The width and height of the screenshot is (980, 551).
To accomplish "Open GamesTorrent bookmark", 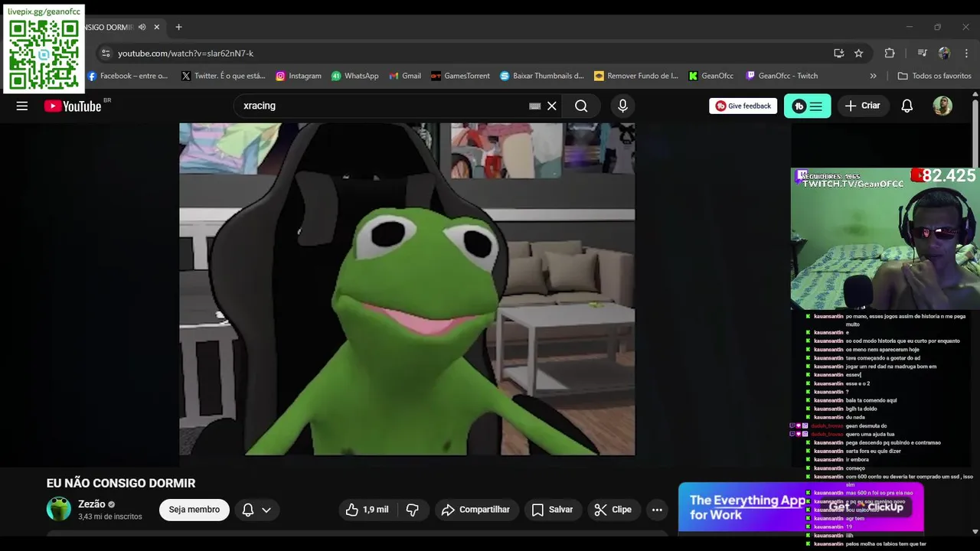I will tap(460, 76).
